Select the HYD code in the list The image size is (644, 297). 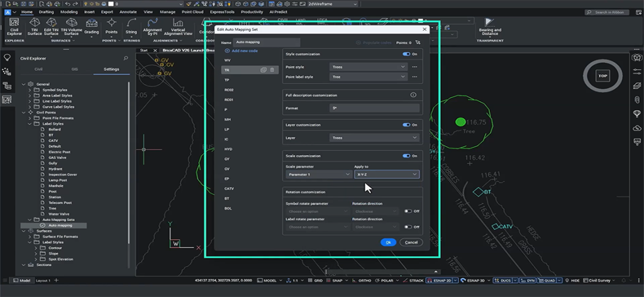click(228, 149)
